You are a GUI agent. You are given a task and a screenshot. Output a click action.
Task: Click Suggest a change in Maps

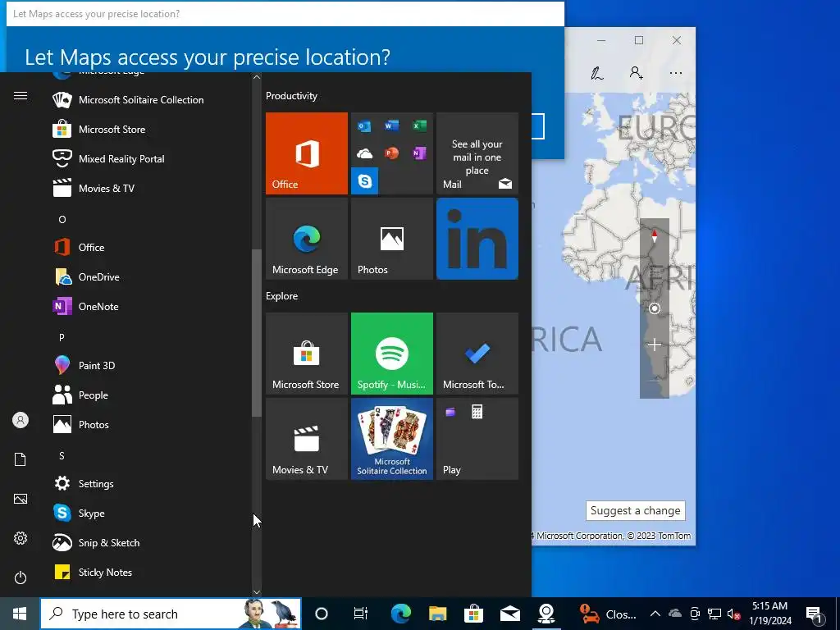coord(636,510)
